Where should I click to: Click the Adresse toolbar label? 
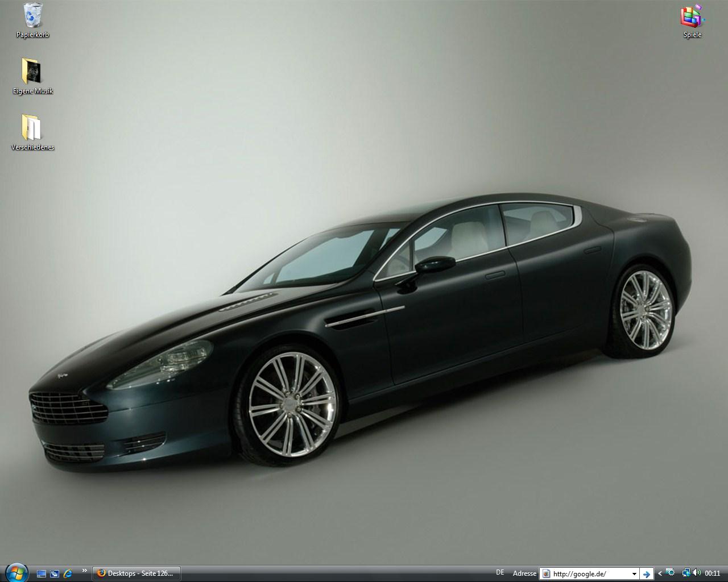point(524,573)
